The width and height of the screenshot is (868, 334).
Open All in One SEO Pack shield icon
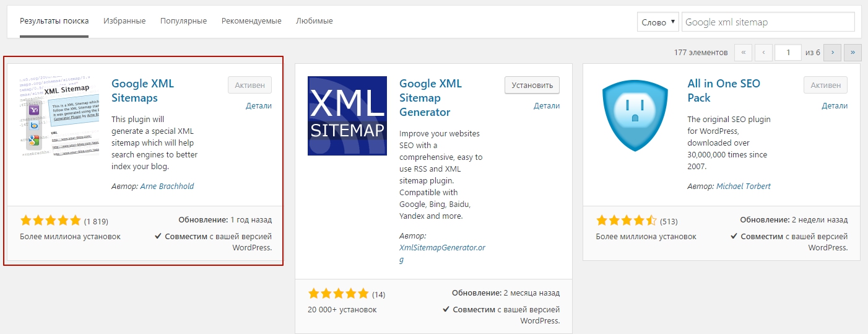click(x=635, y=116)
